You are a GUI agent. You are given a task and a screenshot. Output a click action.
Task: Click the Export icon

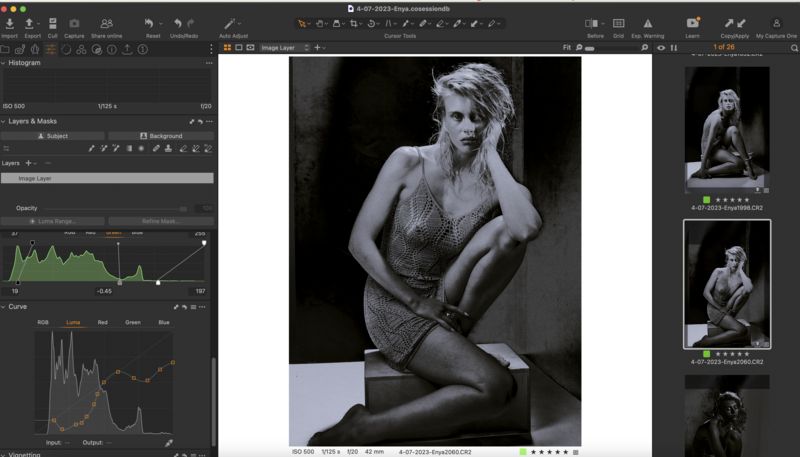(x=29, y=23)
